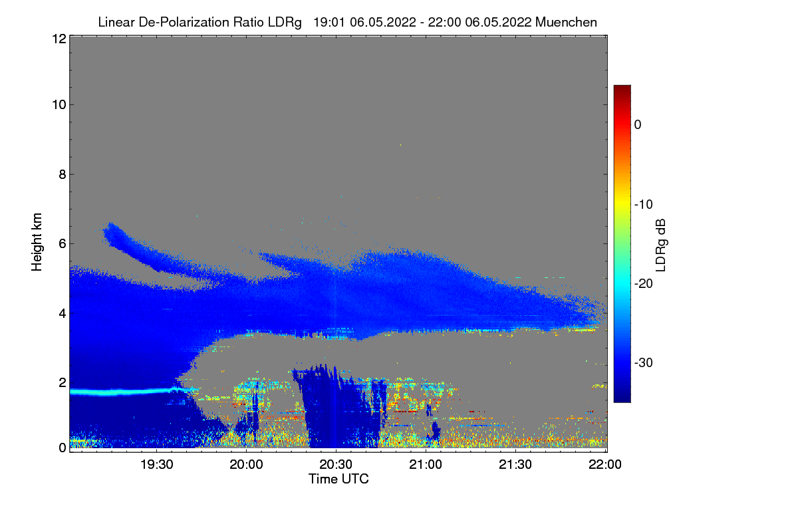Viewport: 798px width, 532px height.
Task: Click the height axis label '8'
Action: [61, 174]
